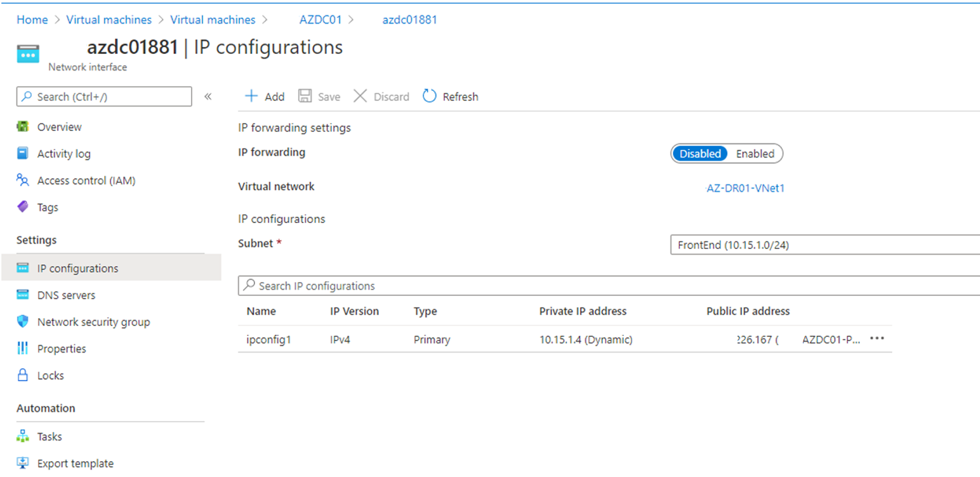Click AZDC01 breadcrumb link
Image resolution: width=980 pixels, height=477 pixels.
click(x=321, y=20)
